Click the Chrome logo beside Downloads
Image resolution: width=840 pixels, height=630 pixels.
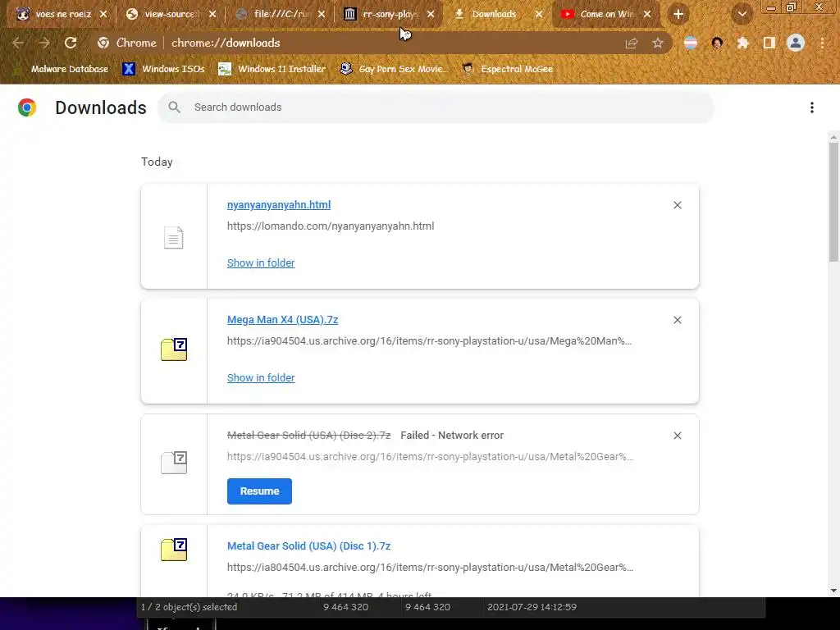tap(27, 107)
